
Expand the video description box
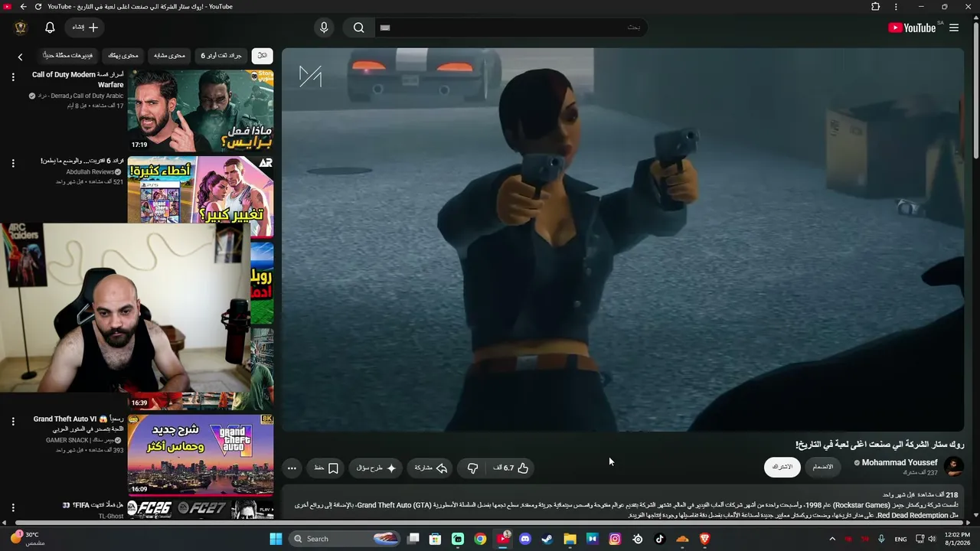point(622,502)
